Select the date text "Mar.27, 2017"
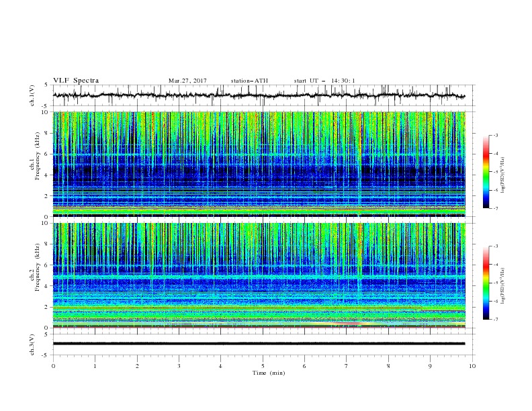This screenshot has width=532, height=411. pyautogui.click(x=187, y=81)
